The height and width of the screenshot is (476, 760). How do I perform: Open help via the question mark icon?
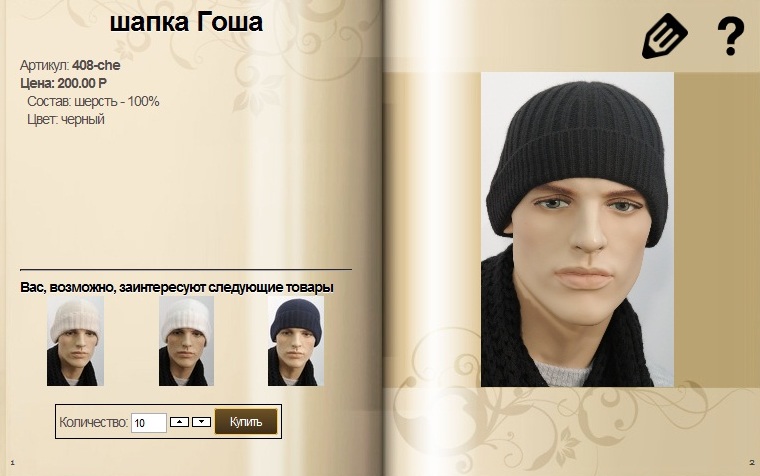pos(731,36)
